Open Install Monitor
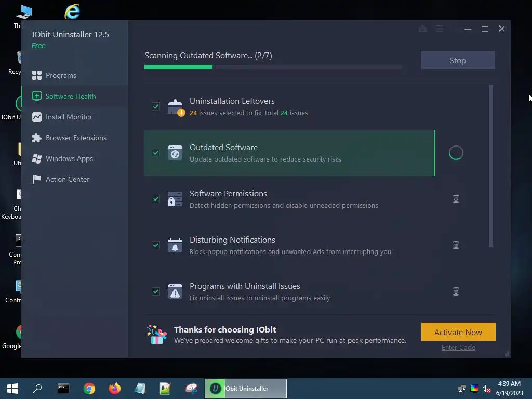The image size is (532, 399). 74,117
